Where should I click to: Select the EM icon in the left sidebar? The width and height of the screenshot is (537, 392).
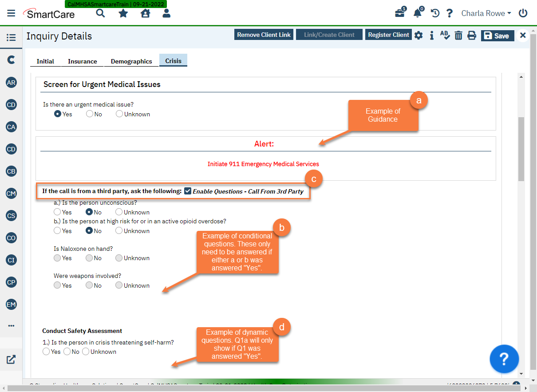click(11, 304)
